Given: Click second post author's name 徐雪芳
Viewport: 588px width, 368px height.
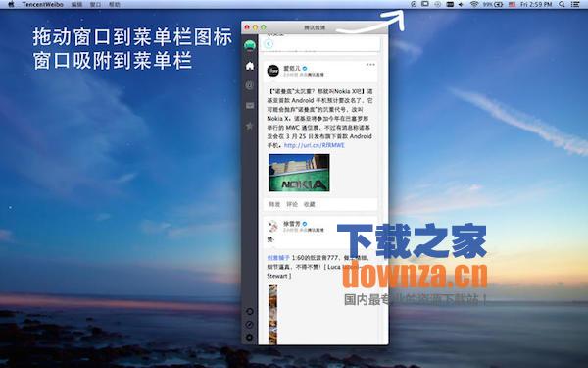Looking at the screenshot, I should [292, 224].
